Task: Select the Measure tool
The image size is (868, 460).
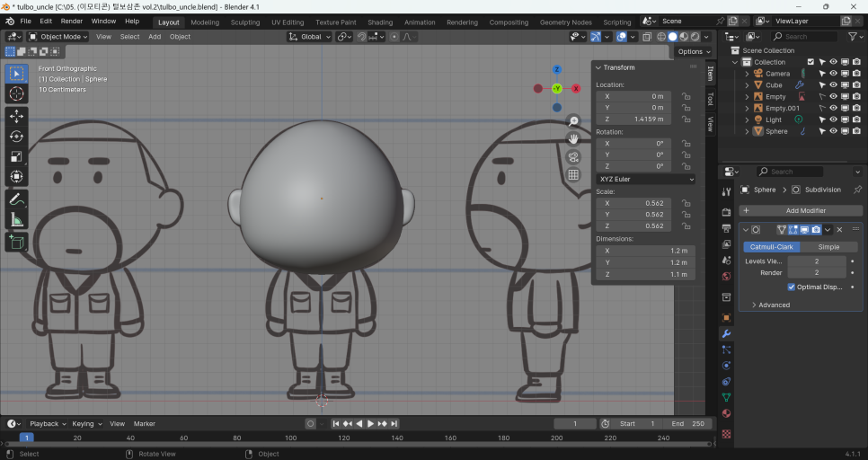Action: pyautogui.click(x=16, y=220)
